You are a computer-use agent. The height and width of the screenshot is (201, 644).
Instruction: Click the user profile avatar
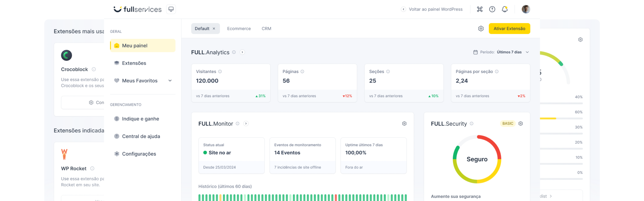pos(526,9)
